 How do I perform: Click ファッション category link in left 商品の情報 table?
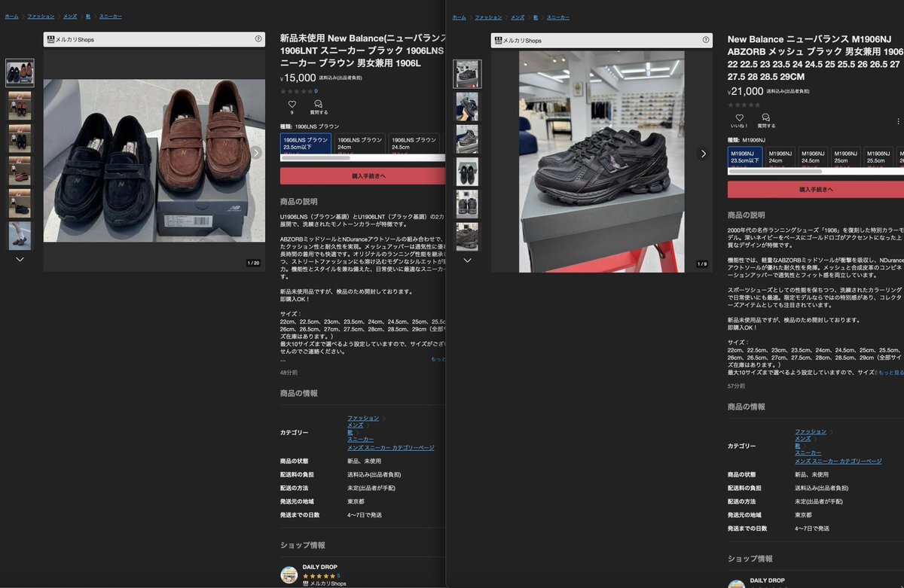point(363,418)
